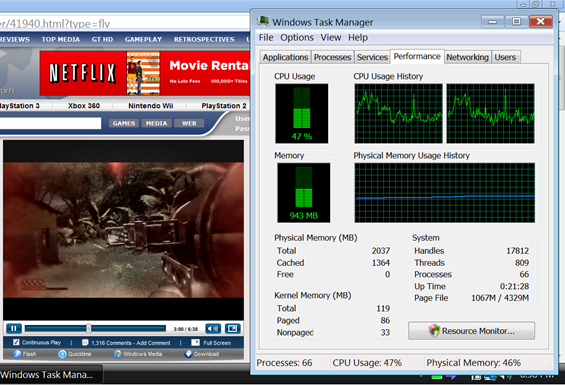Select the Xbox 360 platform tab

pos(84,106)
